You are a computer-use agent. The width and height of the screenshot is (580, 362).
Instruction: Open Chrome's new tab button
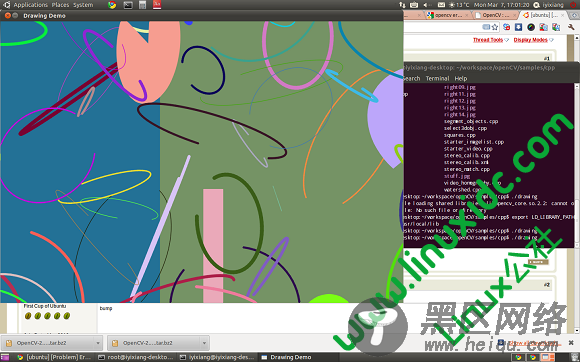tap(574, 15)
